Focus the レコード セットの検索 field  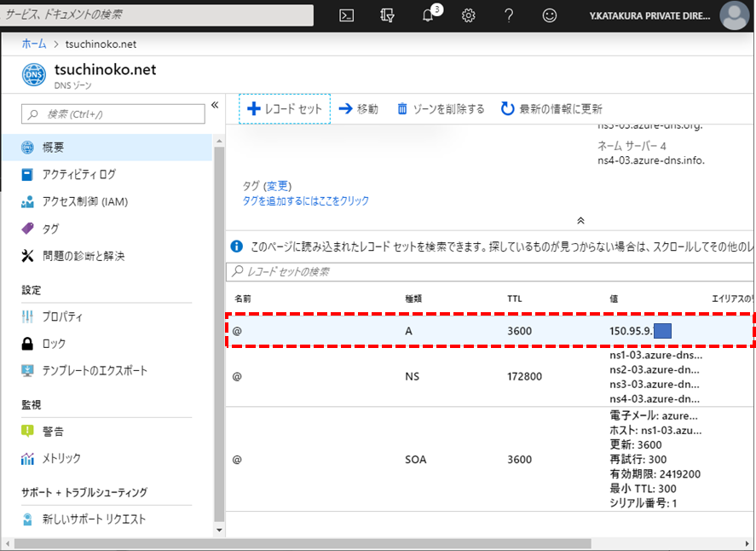click(490, 271)
